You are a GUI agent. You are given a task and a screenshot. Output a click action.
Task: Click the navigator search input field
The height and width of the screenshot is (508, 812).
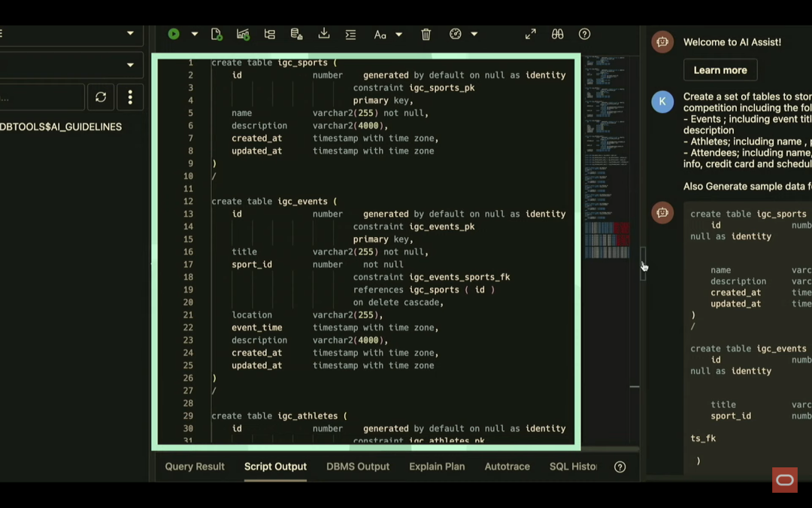pos(41,97)
